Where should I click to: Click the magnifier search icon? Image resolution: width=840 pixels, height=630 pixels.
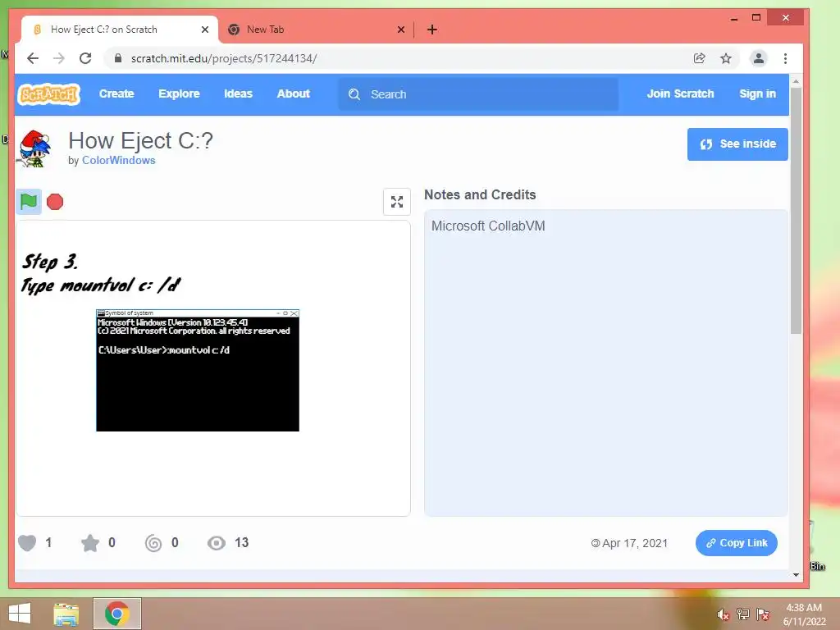[354, 95]
